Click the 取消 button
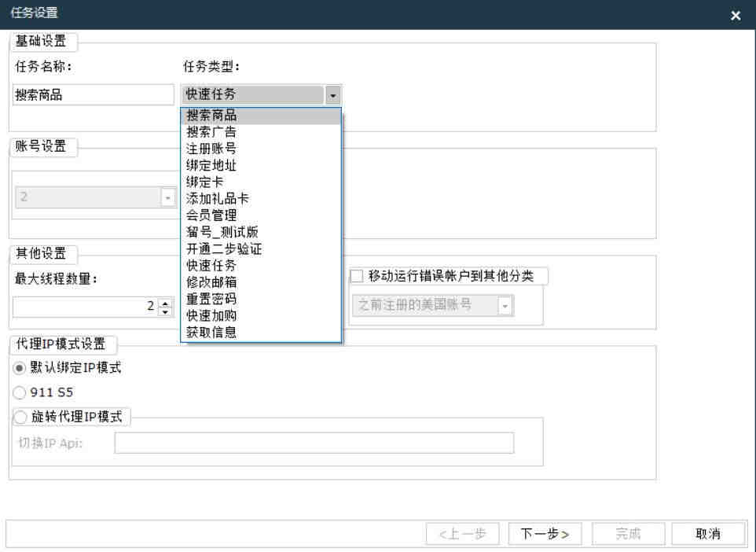 pyautogui.click(x=708, y=534)
